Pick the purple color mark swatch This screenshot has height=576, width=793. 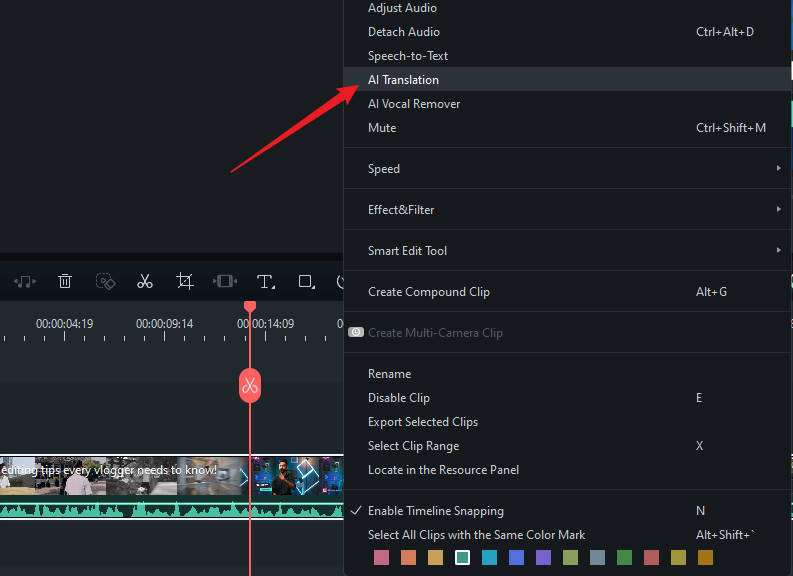(x=543, y=557)
